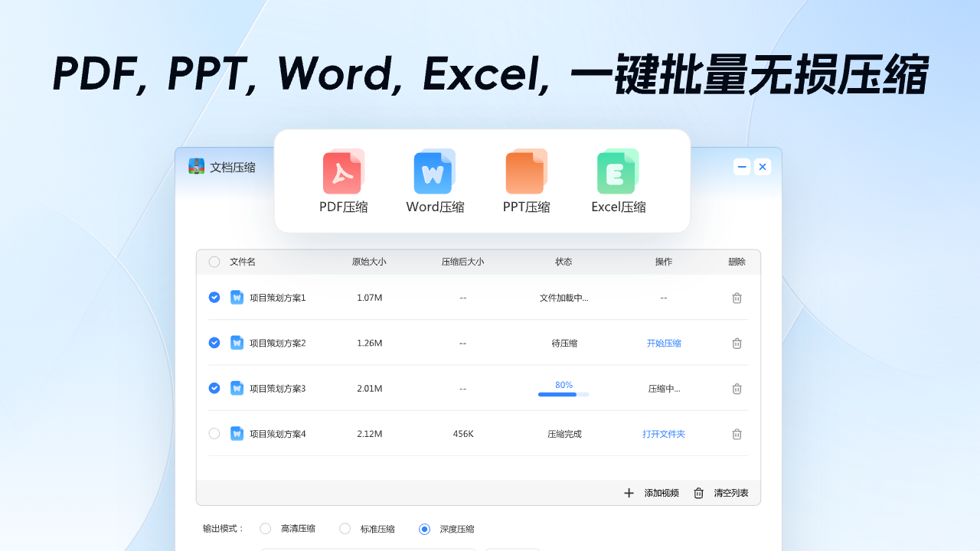The height and width of the screenshot is (551, 980).
Task: Click the trash icon beside 清空列表
Action: click(698, 493)
